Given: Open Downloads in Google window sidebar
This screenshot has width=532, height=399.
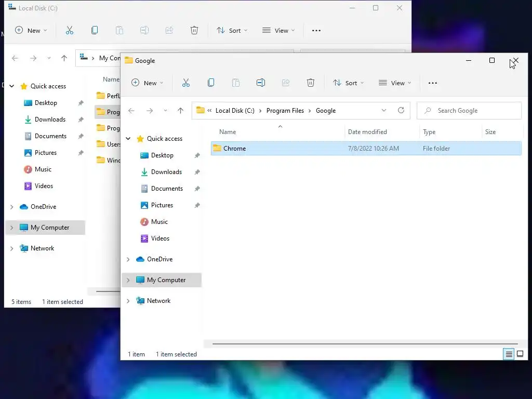Looking at the screenshot, I should pos(166,171).
